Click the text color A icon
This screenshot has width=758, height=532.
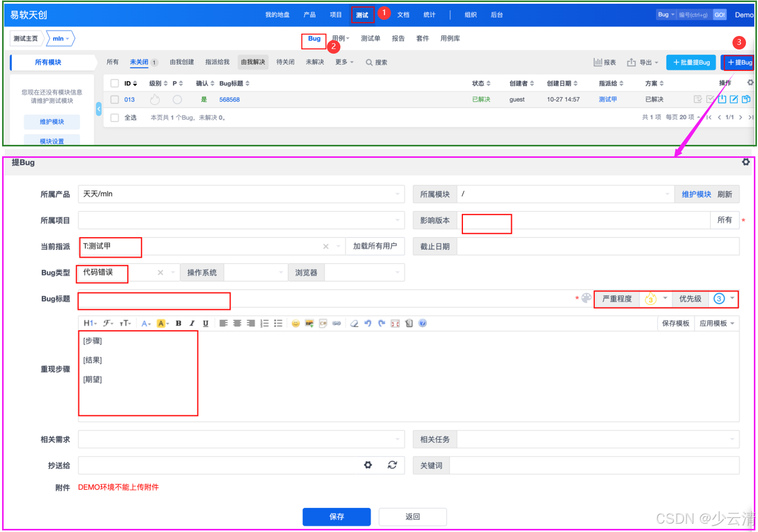[x=146, y=324]
